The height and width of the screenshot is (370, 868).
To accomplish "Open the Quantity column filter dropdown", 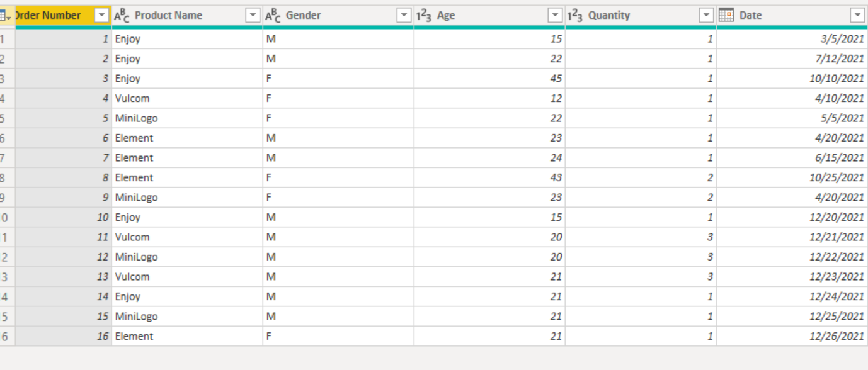I will [x=706, y=16].
